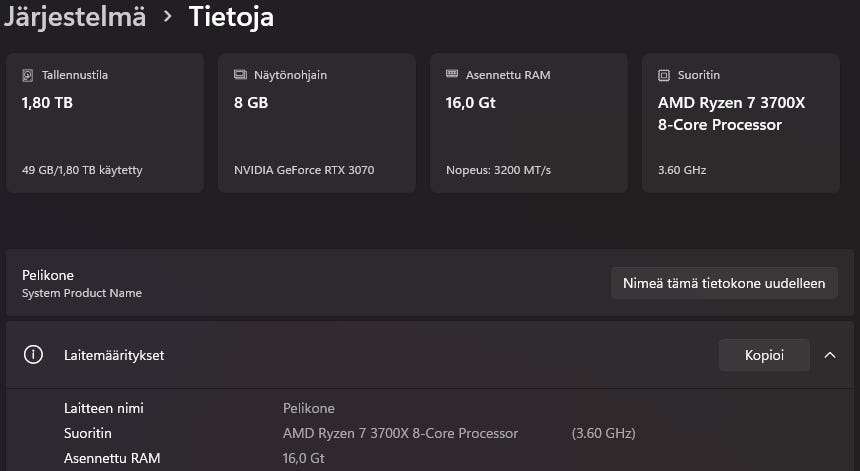
Task: Select the NVIDIA GeForce RTX 3070 text
Action: (x=304, y=170)
